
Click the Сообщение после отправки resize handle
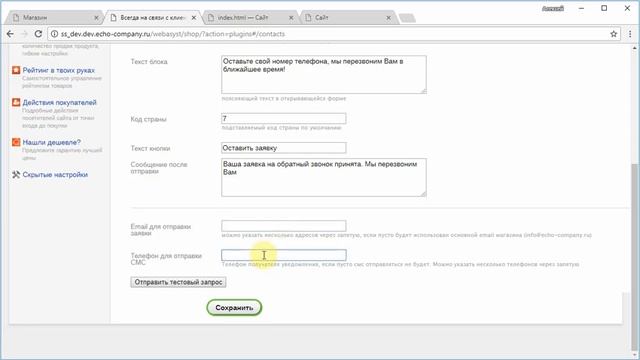[x=424, y=193]
